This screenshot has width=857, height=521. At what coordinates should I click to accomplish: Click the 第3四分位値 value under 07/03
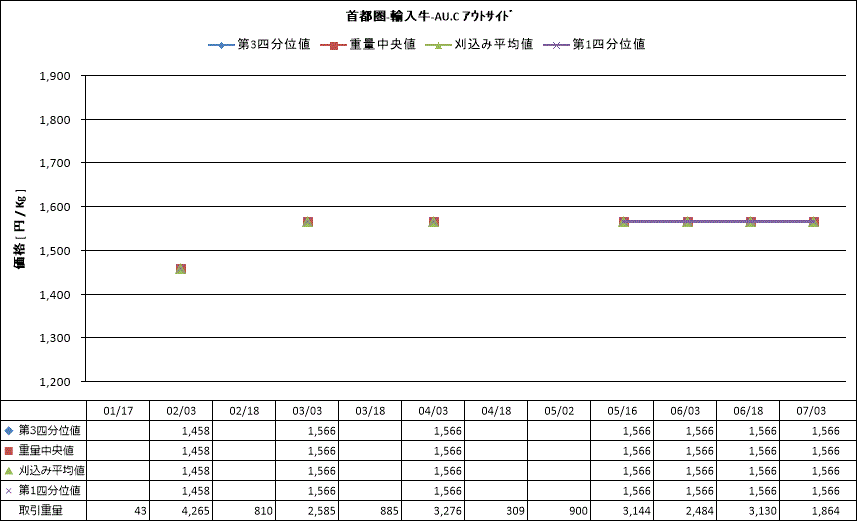pos(825,431)
